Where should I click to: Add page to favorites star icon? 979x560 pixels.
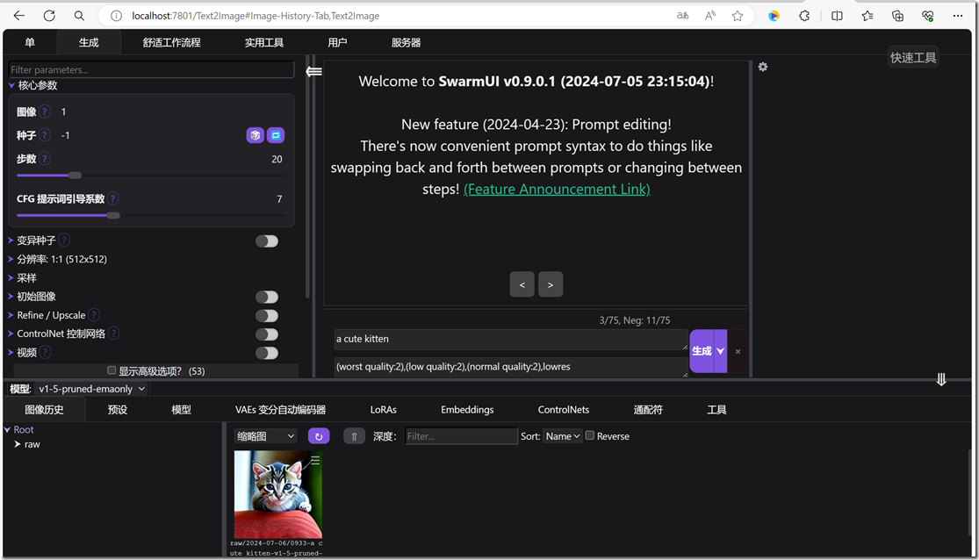(738, 16)
